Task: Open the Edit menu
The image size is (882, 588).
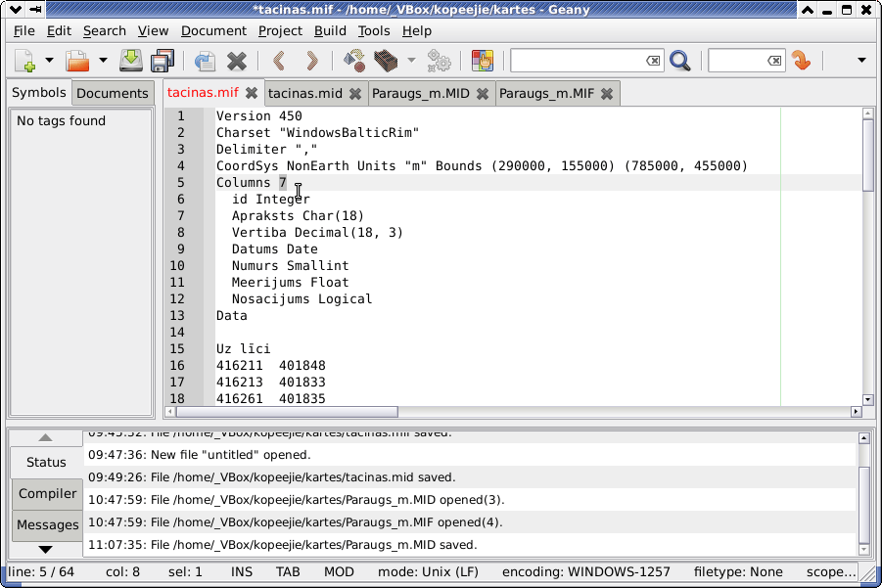Action: click(x=59, y=31)
